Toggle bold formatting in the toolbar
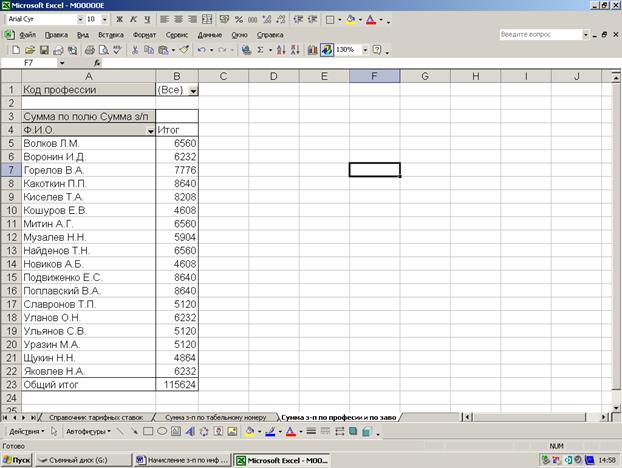The height and width of the screenshot is (468, 622). pos(120,19)
